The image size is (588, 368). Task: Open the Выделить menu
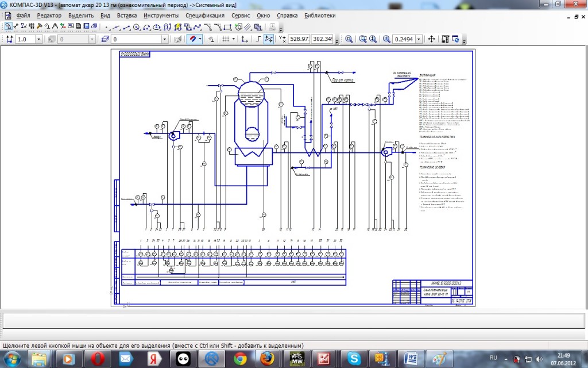81,16
